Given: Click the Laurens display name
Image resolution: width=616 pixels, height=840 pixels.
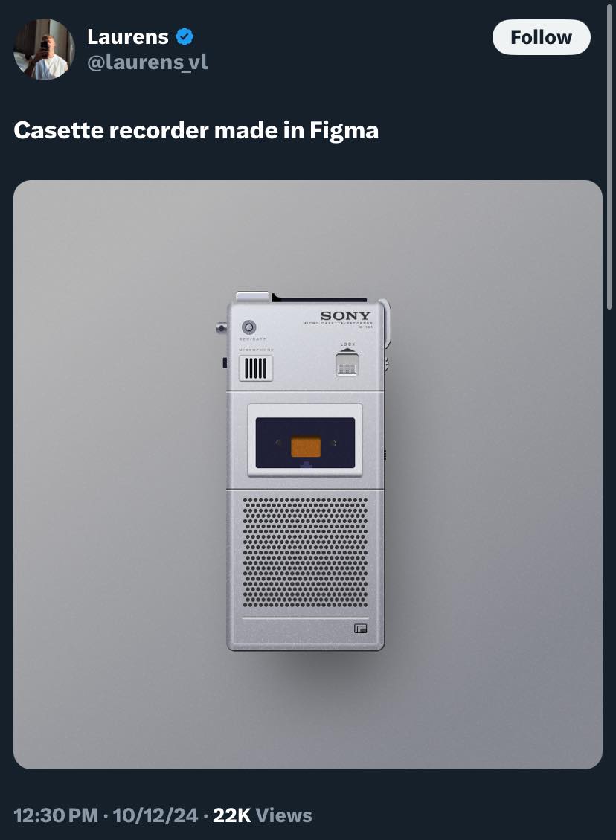Looking at the screenshot, I should pyautogui.click(x=127, y=37).
